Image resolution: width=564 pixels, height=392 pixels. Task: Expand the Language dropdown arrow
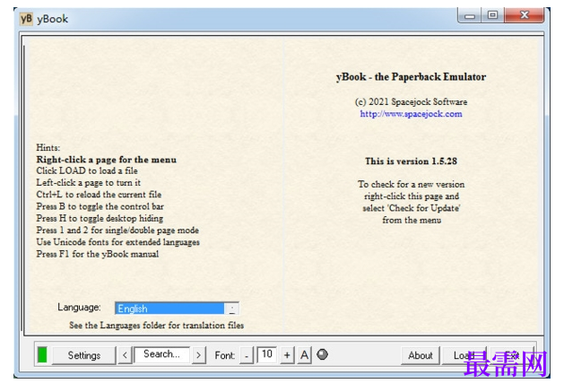[x=231, y=309]
